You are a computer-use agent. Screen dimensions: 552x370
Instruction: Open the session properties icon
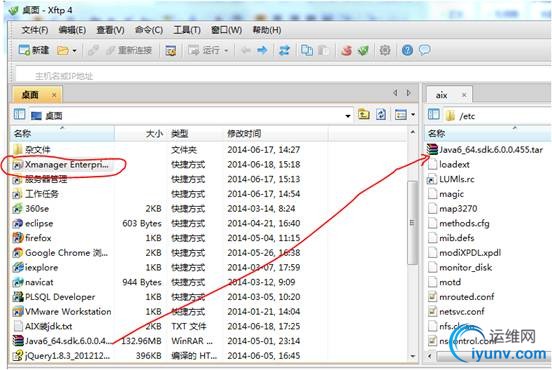point(171,51)
